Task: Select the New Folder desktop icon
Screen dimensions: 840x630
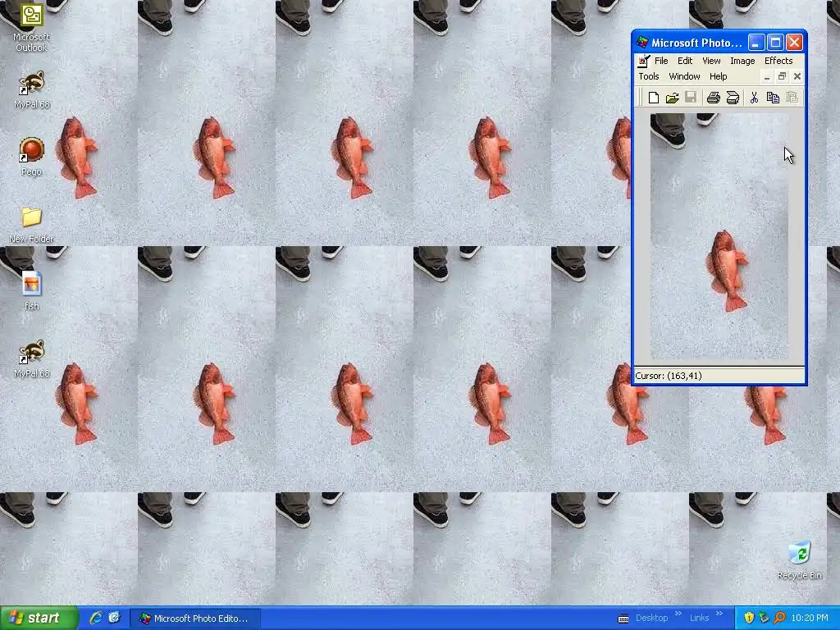Action: [x=31, y=225]
